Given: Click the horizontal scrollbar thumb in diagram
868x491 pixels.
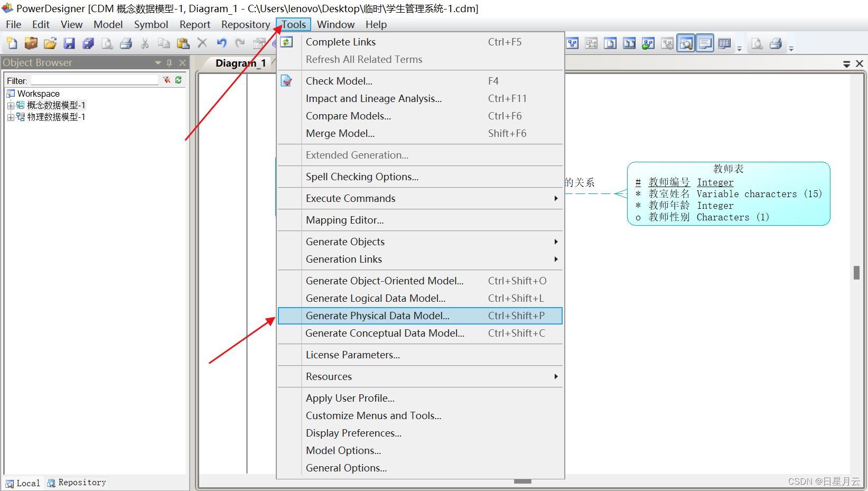Looking at the screenshot, I should [522, 481].
